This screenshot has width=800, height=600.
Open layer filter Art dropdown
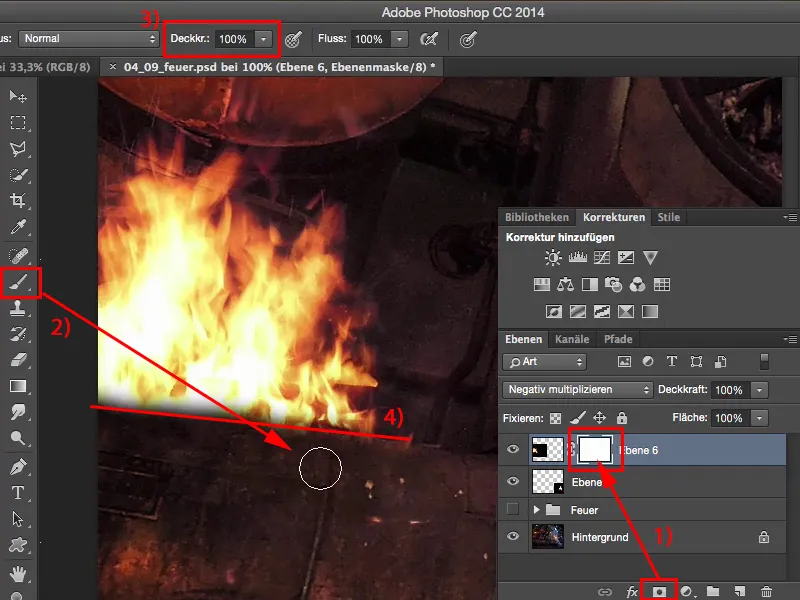(544, 362)
